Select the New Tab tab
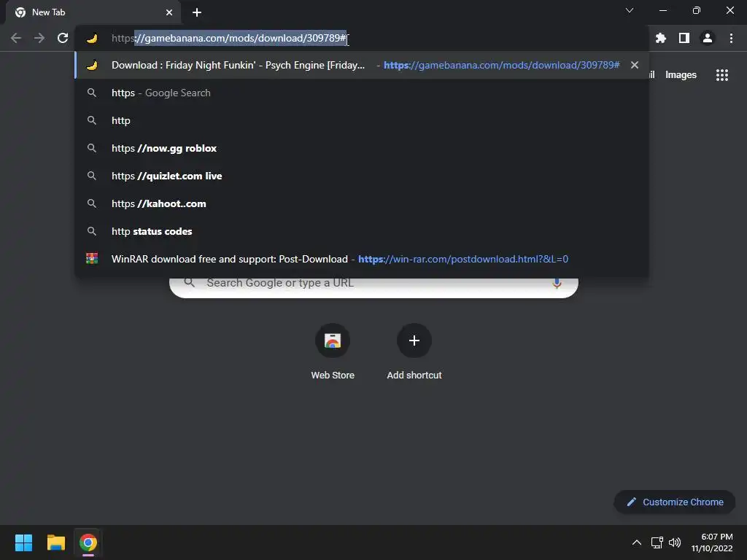The image size is (747, 560). pos(93,12)
